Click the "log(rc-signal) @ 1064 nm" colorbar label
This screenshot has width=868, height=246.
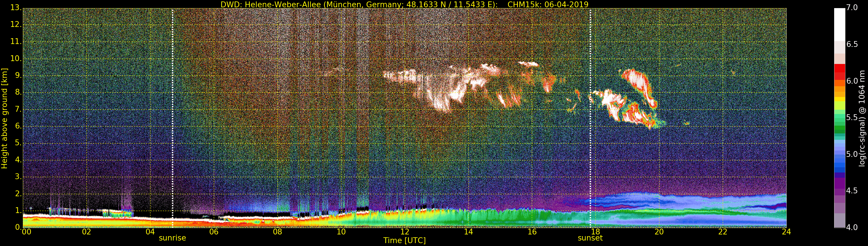click(862, 118)
